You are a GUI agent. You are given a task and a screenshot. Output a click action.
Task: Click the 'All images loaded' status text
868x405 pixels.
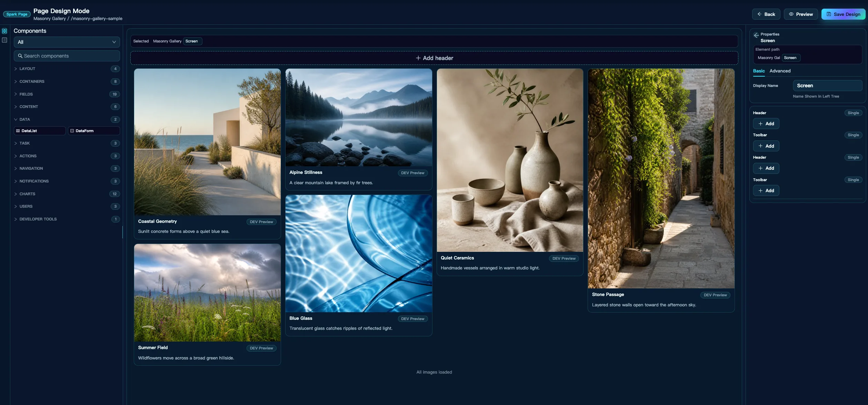point(434,372)
